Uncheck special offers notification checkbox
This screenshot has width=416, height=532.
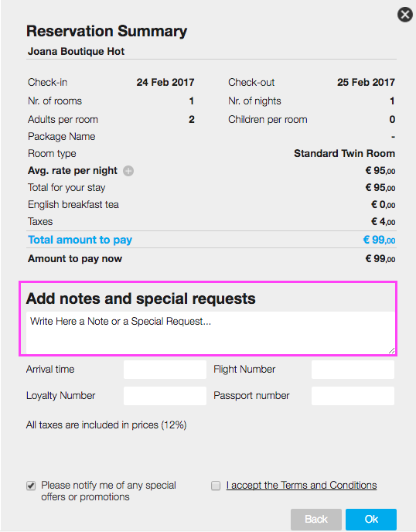point(31,486)
